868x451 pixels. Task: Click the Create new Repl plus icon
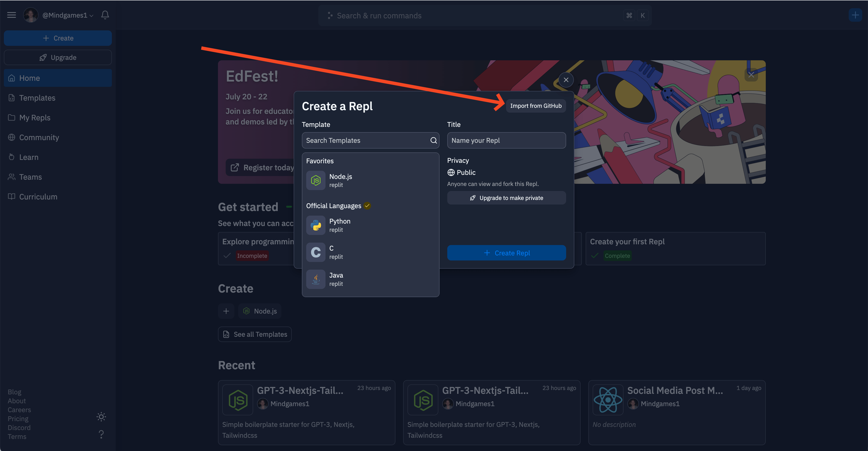pyautogui.click(x=856, y=15)
